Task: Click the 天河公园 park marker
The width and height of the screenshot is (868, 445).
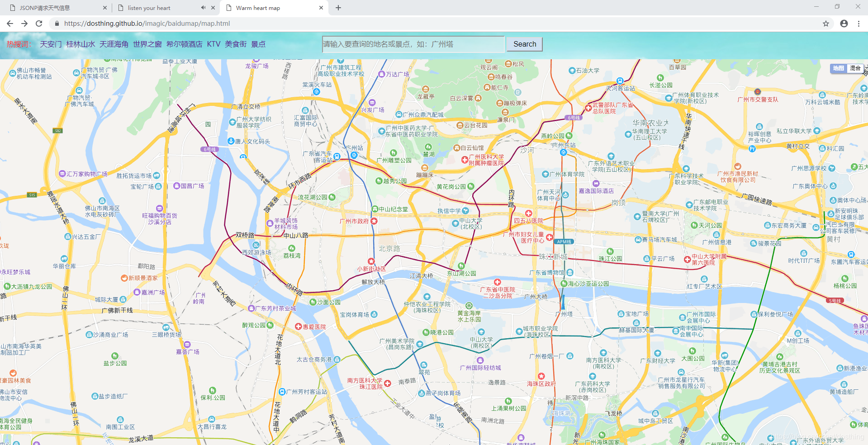Action: (x=694, y=225)
